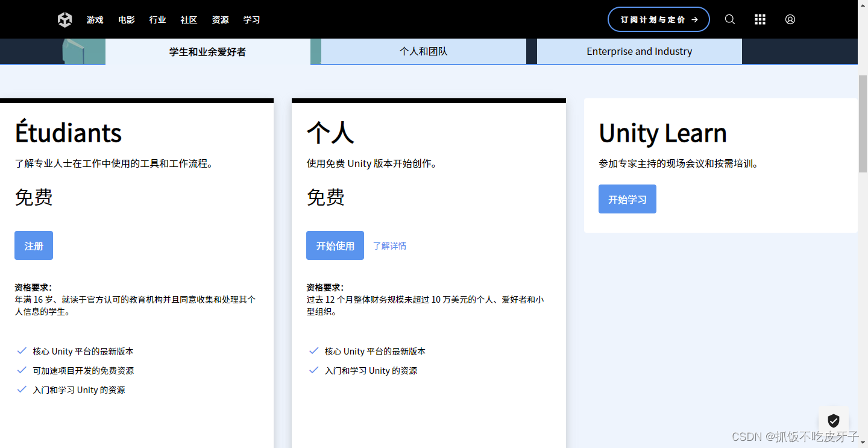
Task: Click 资格要求 label in the 个人 card
Action: pyautogui.click(x=325, y=288)
